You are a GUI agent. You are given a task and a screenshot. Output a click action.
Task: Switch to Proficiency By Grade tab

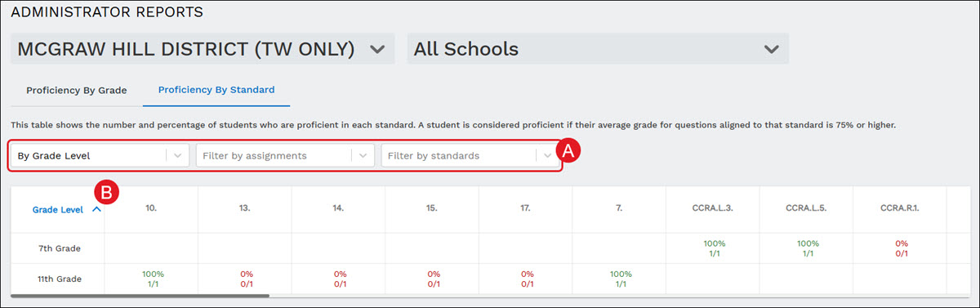click(77, 90)
